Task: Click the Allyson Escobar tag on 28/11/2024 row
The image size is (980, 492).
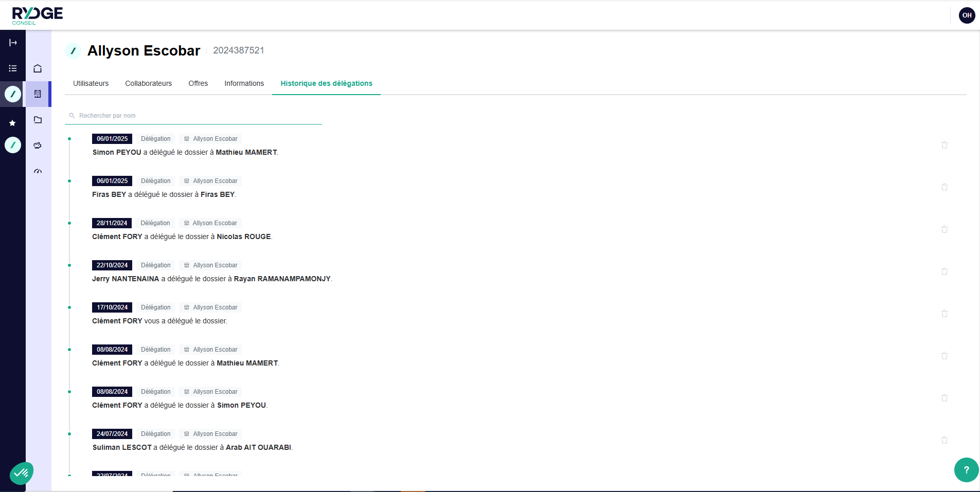Action: (210, 223)
